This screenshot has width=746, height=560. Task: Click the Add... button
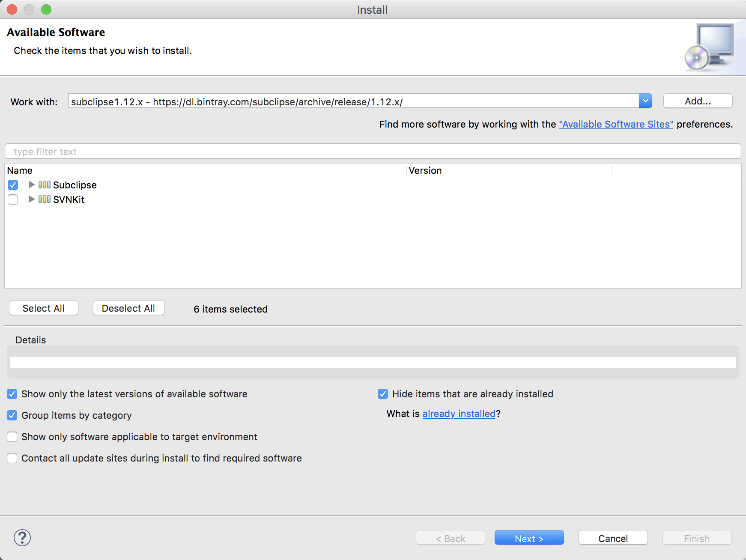point(698,101)
